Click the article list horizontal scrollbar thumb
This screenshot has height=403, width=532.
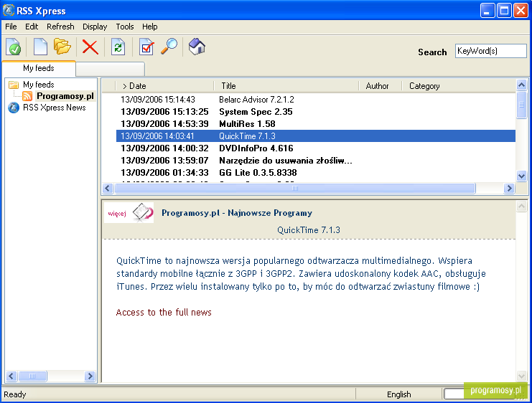click(x=295, y=188)
